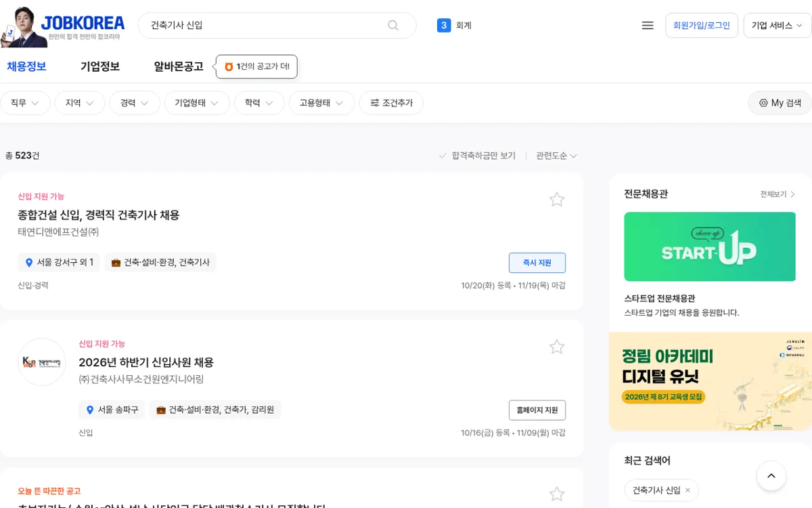Image resolution: width=812 pixels, height=508 pixels.
Task: Select the 채용정보 tab
Action: click(26, 66)
